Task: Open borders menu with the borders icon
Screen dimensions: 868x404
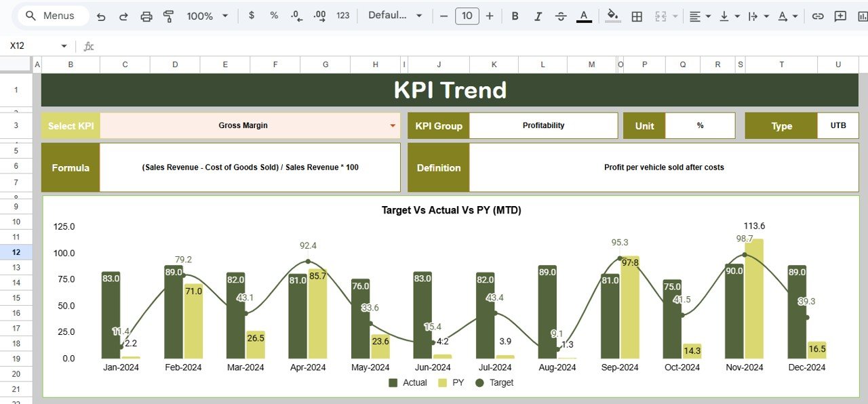Action: point(637,16)
